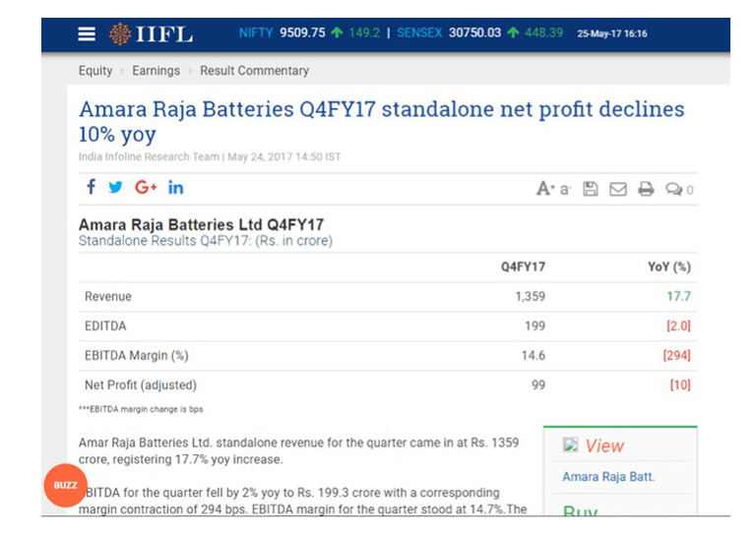
Task: Click the NIFTY change 149.2
Action: click(364, 32)
